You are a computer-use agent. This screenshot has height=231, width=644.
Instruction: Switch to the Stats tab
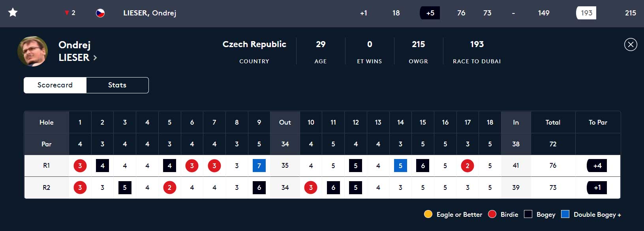117,85
